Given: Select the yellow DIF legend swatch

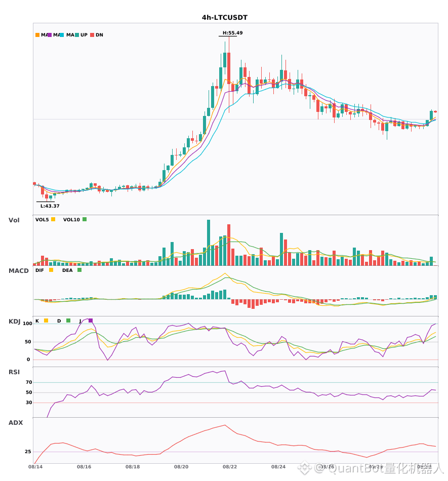Looking at the screenshot, I should [x=51, y=270].
